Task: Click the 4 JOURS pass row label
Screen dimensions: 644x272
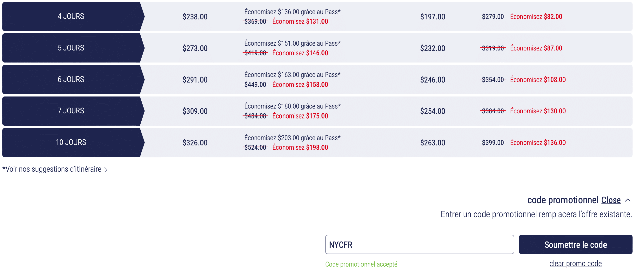Action: tap(71, 16)
